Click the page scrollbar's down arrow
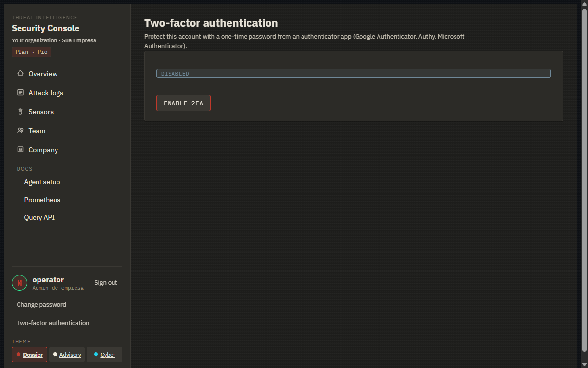This screenshot has width=588, height=368. pyautogui.click(x=585, y=364)
